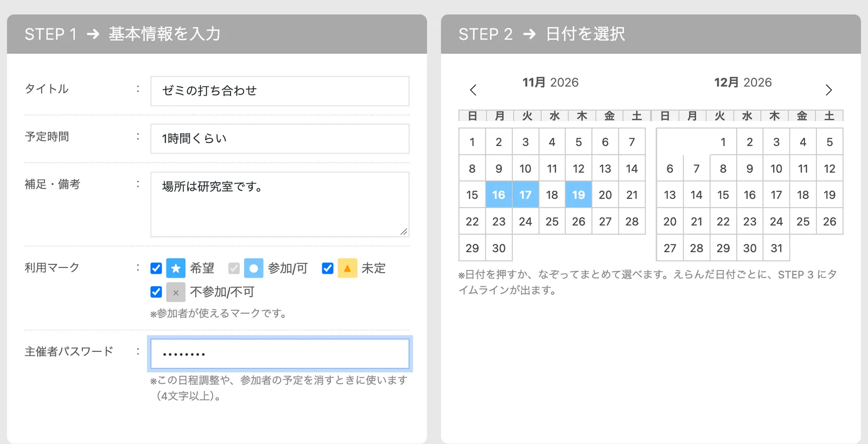The image size is (868, 444).
Task: Click the 希望 mark label
Action: (x=202, y=268)
